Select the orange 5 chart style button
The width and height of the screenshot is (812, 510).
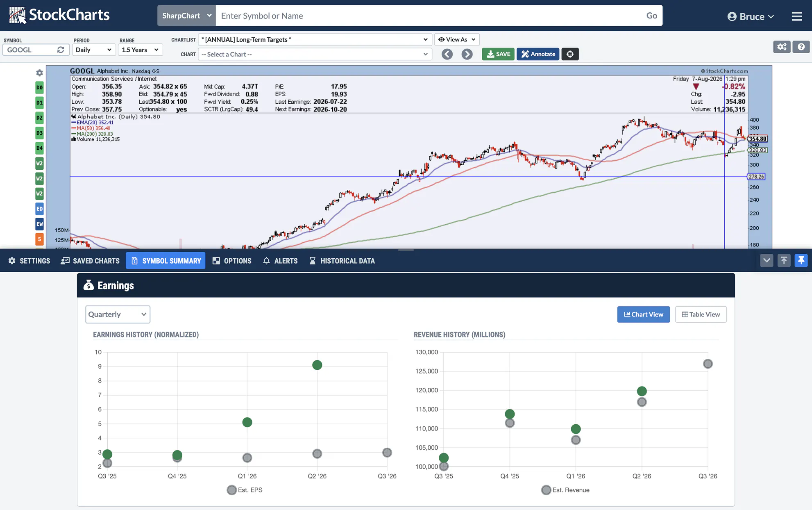(x=39, y=239)
